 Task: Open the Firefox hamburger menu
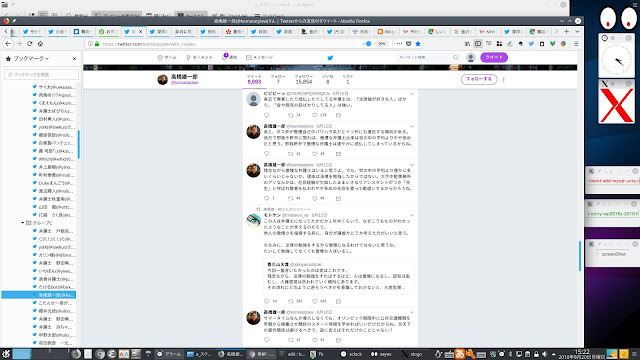(x=576, y=44)
